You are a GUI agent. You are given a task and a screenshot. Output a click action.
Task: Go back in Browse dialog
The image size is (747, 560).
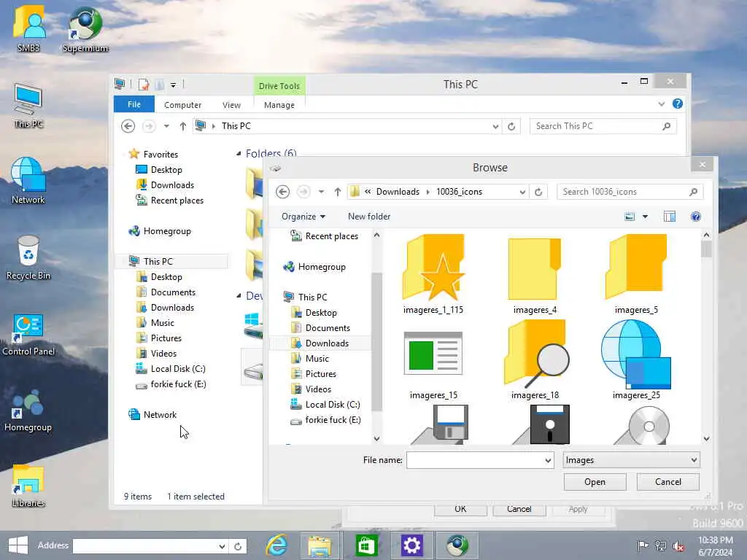point(282,192)
